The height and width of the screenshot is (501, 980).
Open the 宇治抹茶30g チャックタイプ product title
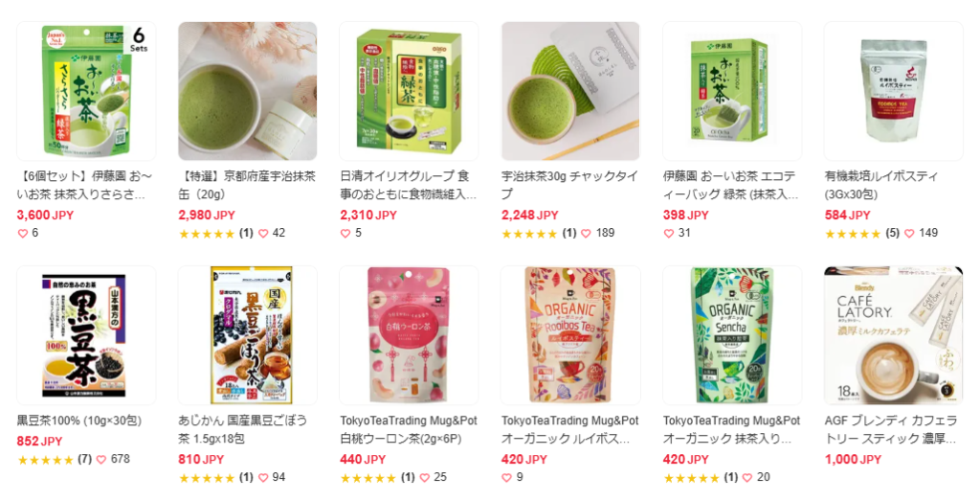coord(569,185)
